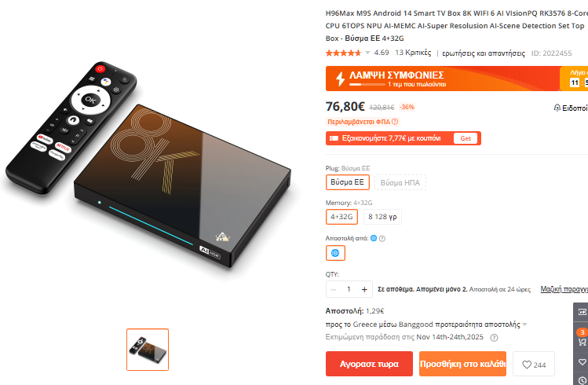The image size is (588, 385).
Task: Click the ship-from help question mark icon
Action: [x=382, y=239]
